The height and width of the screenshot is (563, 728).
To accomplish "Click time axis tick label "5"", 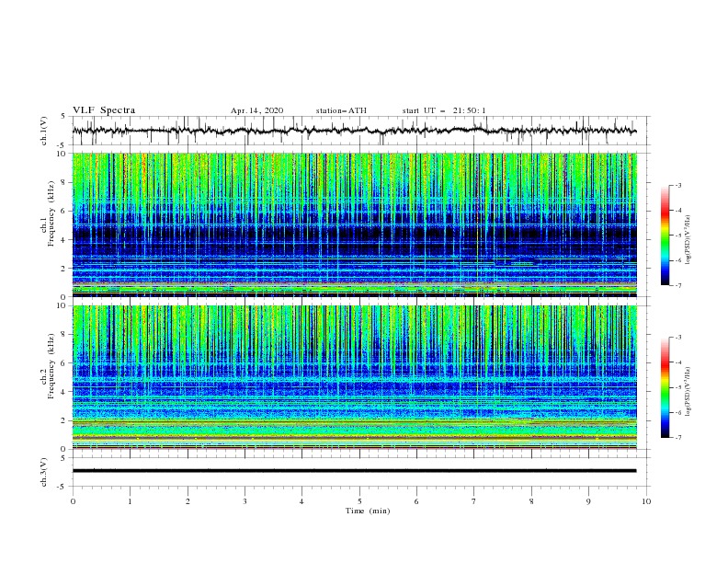I will (359, 501).
